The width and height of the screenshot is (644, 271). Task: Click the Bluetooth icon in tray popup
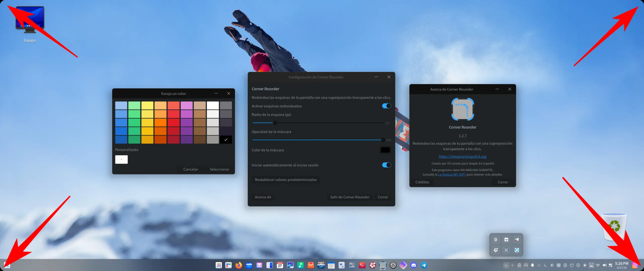click(496, 240)
